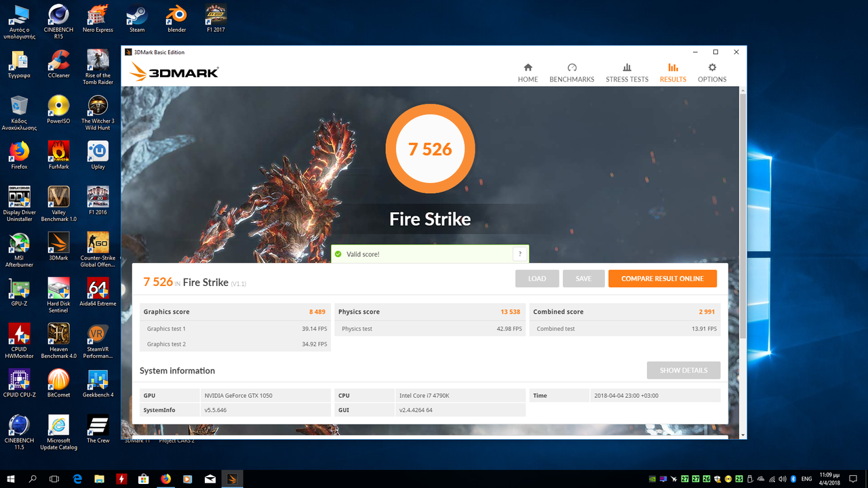Select the F1 2017 desktop icon

(x=216, y=19)
